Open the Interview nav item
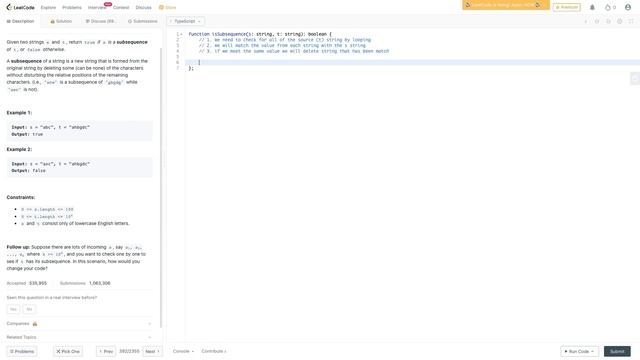Viewport: 640px width, 360px height. click(97, 7)
